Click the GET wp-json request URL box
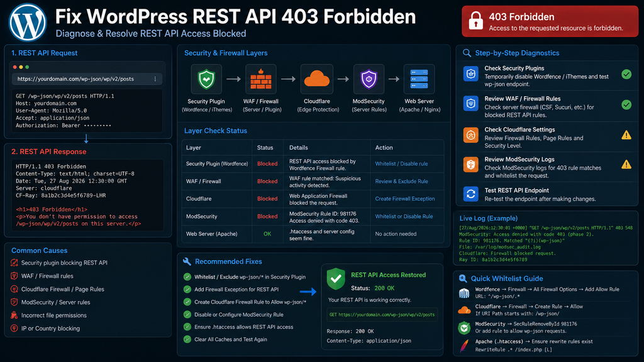The width and height of the screenshot is (644, 362). point(382,315)
